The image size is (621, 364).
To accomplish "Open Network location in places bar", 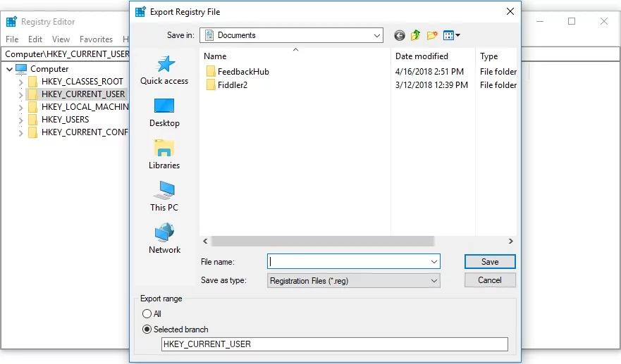I will pos(164,239).
